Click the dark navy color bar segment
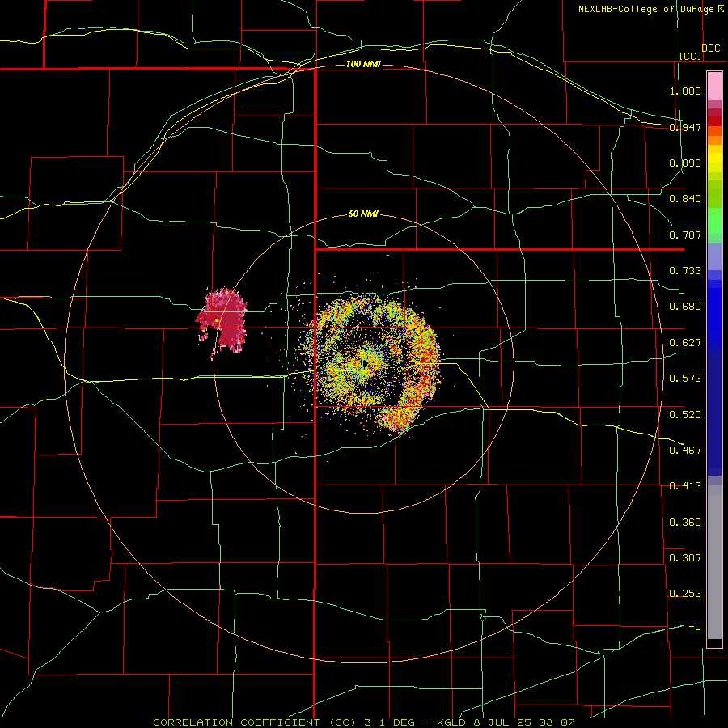The width and height of the screenshot is (728, 728). click(714, 413)
